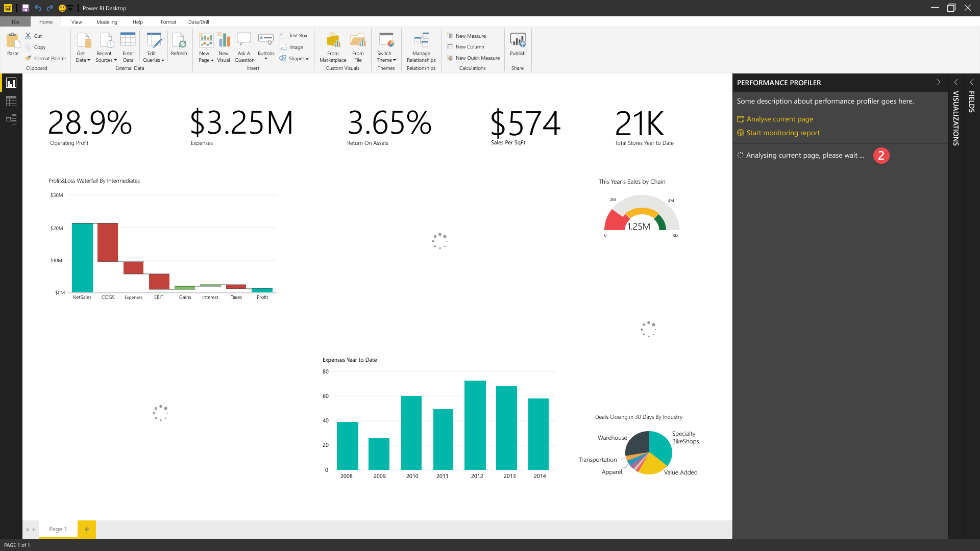This screenshot has width=980, height=551.
Task: Open the File menu
Action: click(15, 22)
